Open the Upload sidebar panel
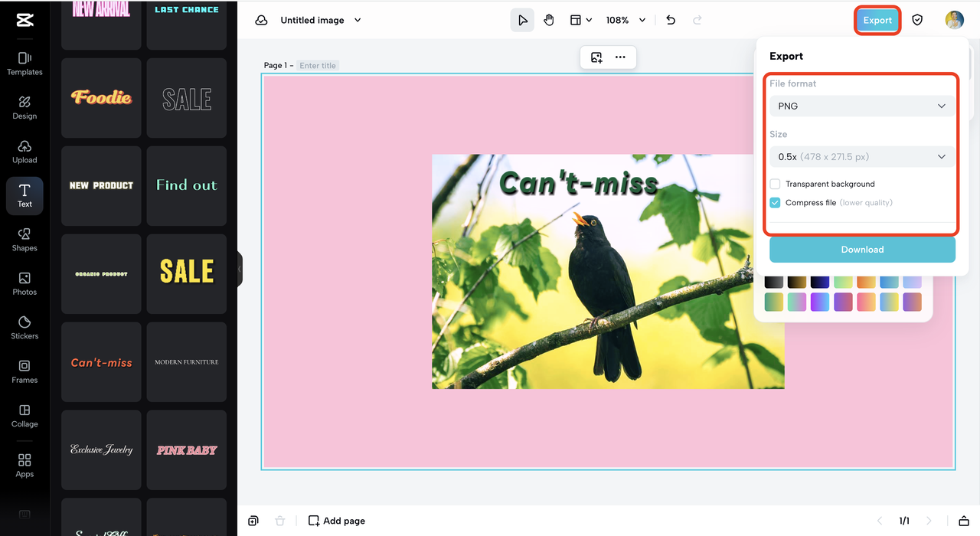The height and width of the screenshot is (536, 980). pos(24,152)
